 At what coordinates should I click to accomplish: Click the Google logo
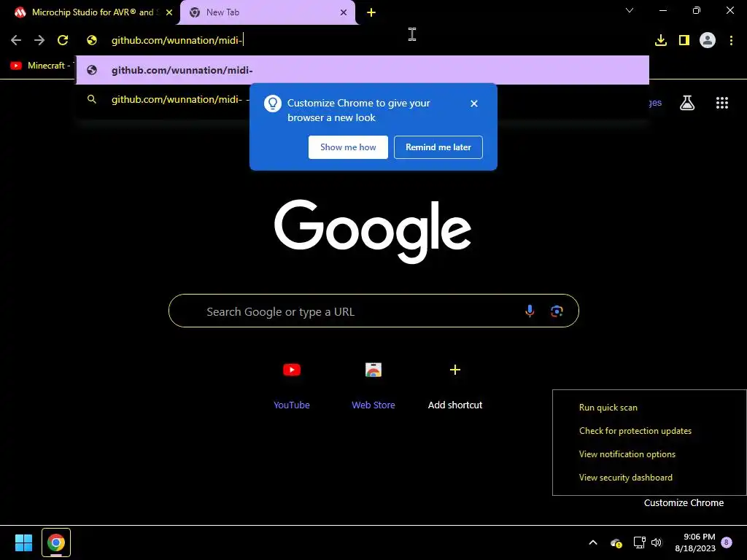click(x=373, y=231)
